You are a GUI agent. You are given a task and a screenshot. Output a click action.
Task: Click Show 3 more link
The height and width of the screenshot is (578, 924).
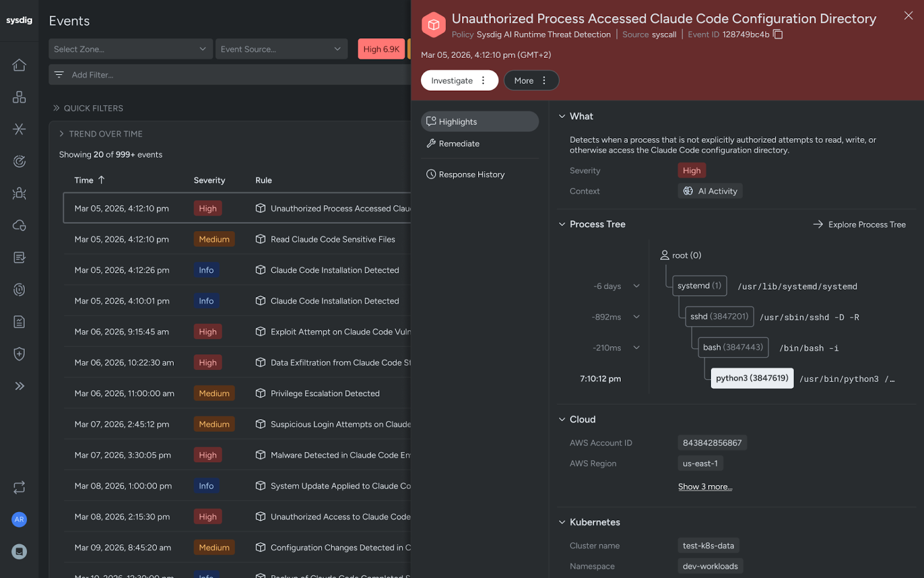point(705,487)
